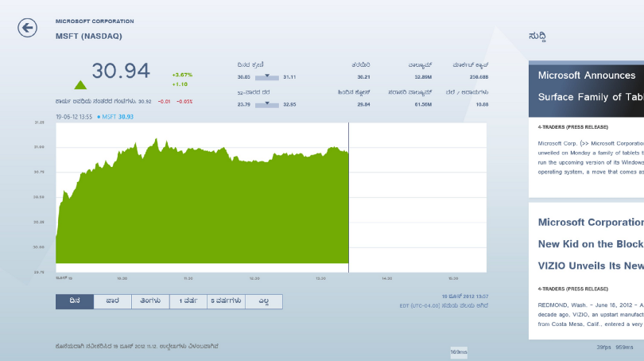Image resolution: width=644 pixels, height=361 pixels.
Task: Click the 4-TRADERS source label under VIZIO article
Action: pyautogui.click(x=573, y=289)
